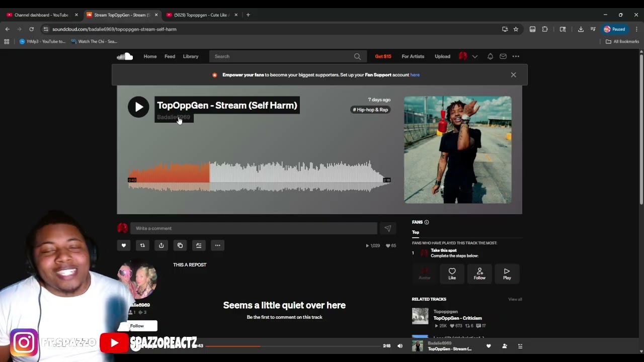Open the Feed page
The width and height of the screenshot is (644, 362).
170,56
